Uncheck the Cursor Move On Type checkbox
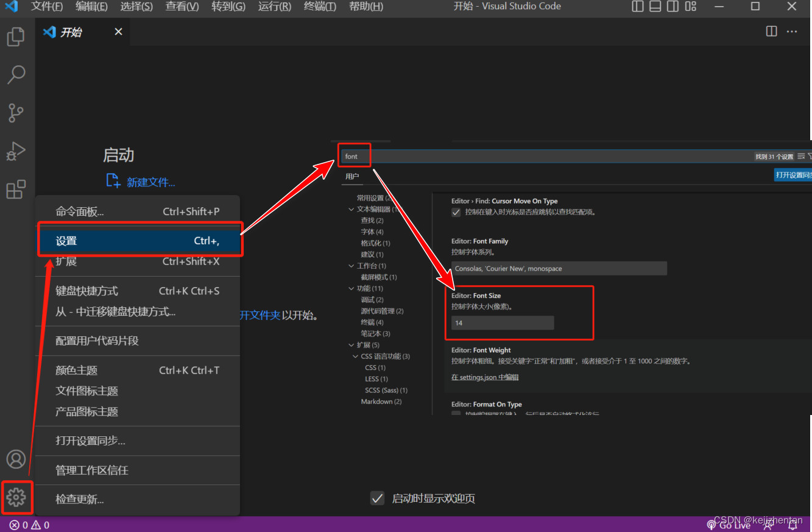Viewport: 812px width, 532px height. tap(456, 212)
